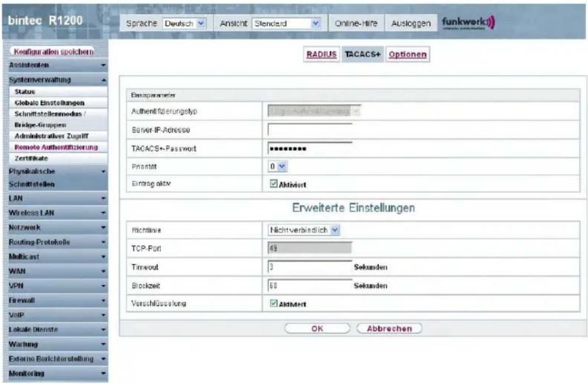
Task: Expand the Monitoring menu section
Action: coord(58,373)
